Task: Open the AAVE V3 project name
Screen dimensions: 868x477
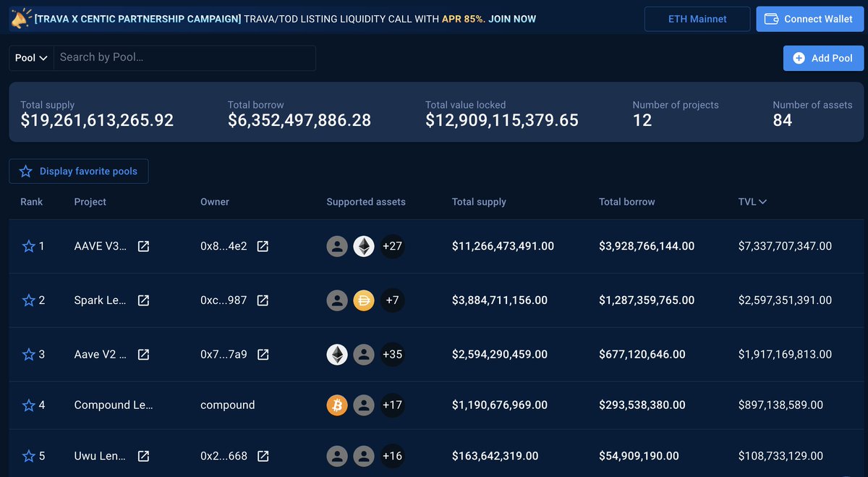Action: 101,246
